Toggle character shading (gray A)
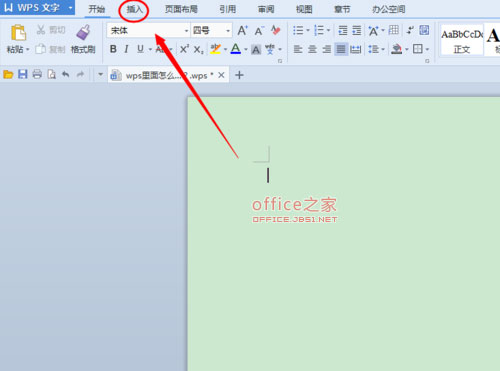 pyautogui.click(x=256, y=50)
